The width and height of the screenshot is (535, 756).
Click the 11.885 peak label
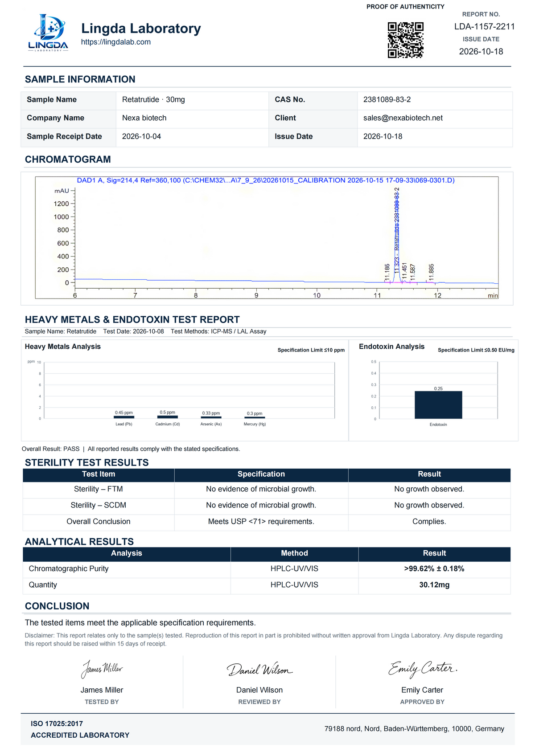431,272
